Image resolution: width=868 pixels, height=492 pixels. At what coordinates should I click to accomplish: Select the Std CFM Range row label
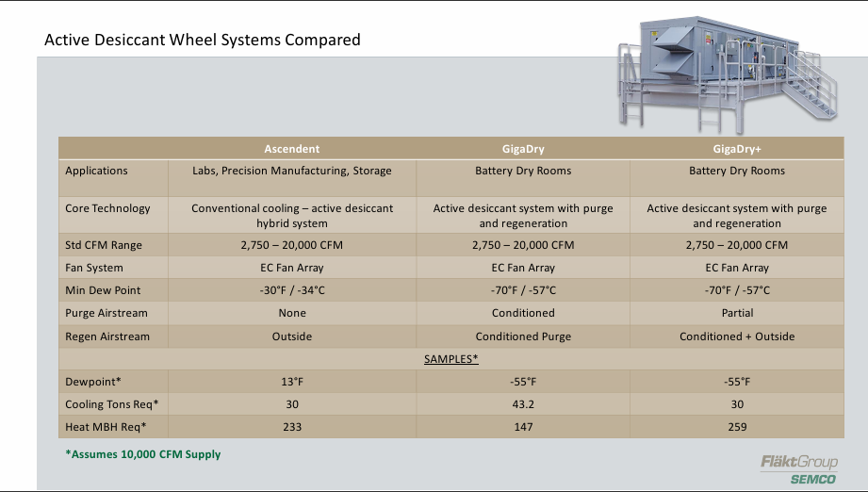(104, 245)
